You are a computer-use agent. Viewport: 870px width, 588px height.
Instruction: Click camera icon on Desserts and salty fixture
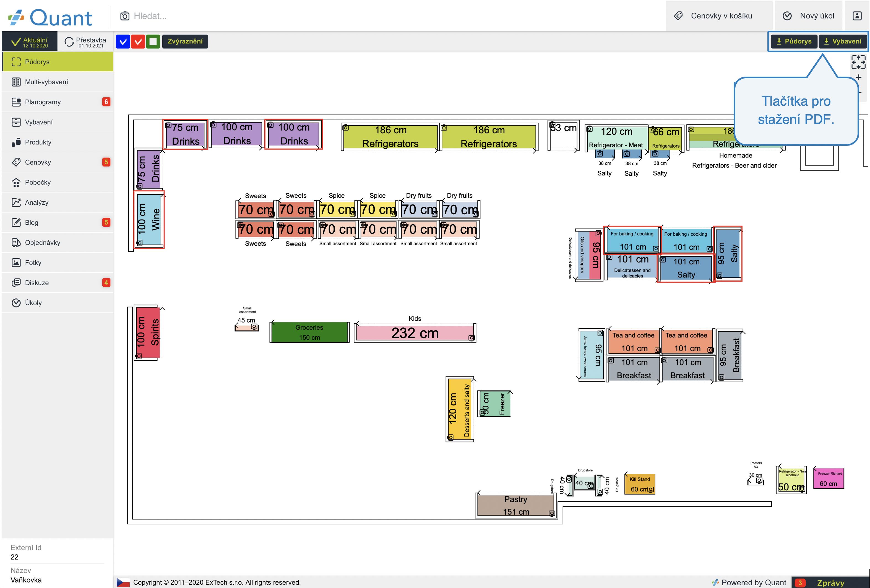tap(450, 437)
